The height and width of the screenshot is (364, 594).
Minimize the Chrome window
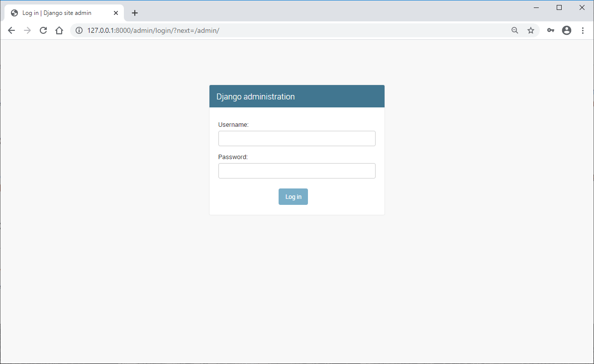pos(536,7)
